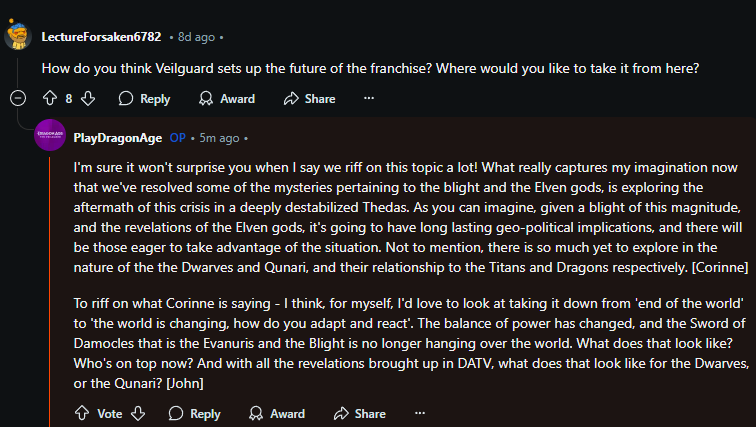
Task: Upvote the PlayDragonAge reply
Action: 82,414
